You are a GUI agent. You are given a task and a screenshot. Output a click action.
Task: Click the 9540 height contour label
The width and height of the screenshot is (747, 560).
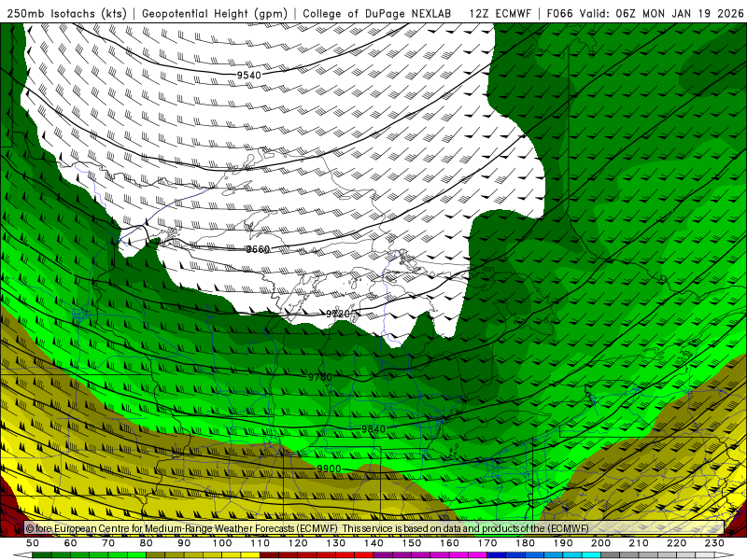[x=248, y=75]
